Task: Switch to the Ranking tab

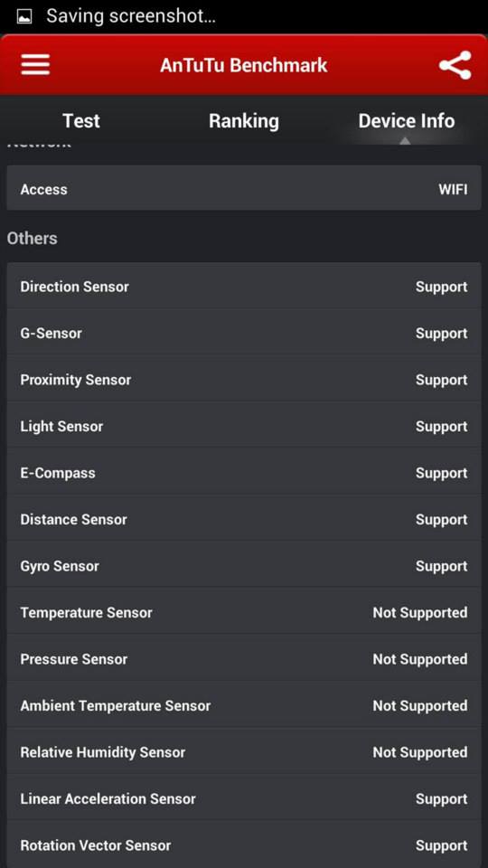Action: click(x=244, y=120)
